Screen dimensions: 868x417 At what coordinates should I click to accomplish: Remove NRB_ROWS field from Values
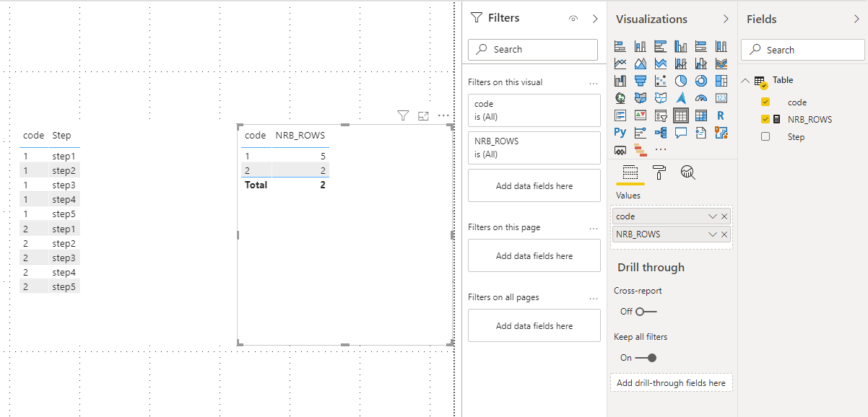[x=724, y=234]
